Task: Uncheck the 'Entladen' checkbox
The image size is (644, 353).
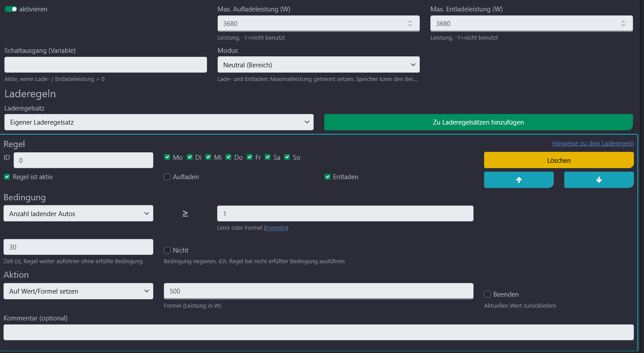Action: coord(327,177)
